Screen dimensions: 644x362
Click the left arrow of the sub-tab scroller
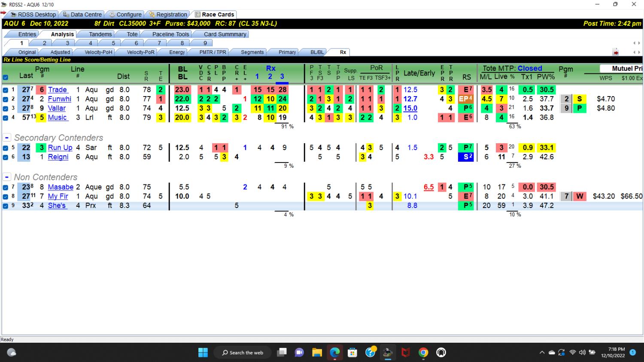(x=635, y=52)
